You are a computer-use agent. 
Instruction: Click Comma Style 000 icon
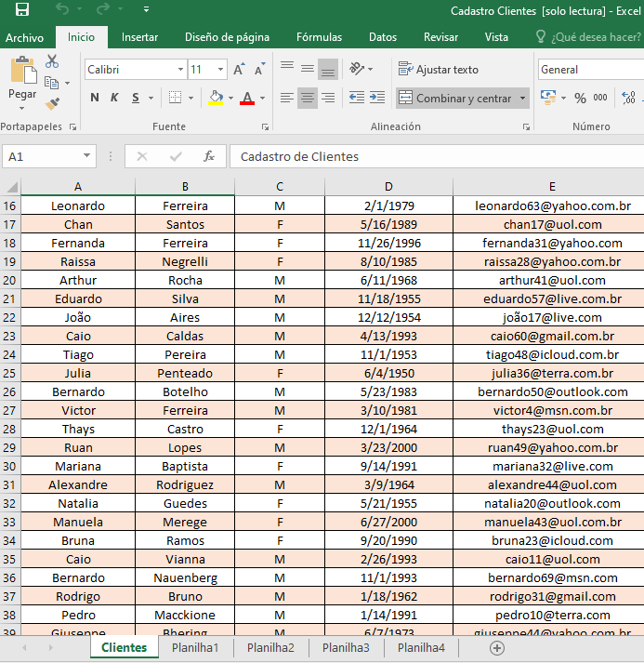[600, 98]
